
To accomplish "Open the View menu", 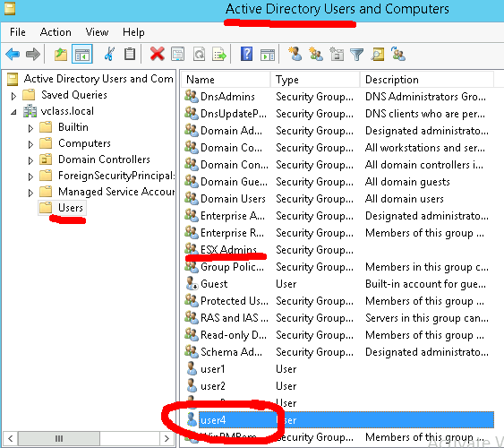I will coord(97,32).
